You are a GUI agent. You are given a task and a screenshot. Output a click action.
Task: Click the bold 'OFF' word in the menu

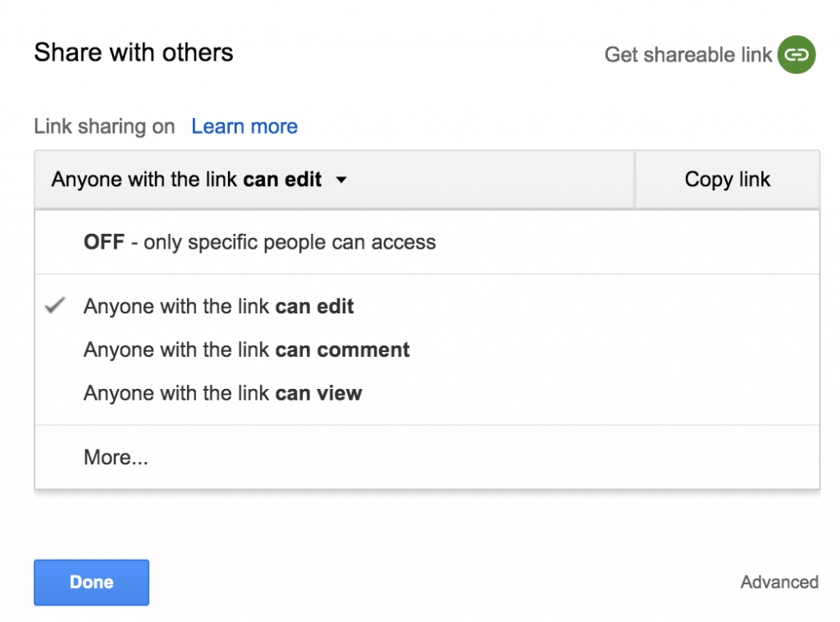coord(104,243)
